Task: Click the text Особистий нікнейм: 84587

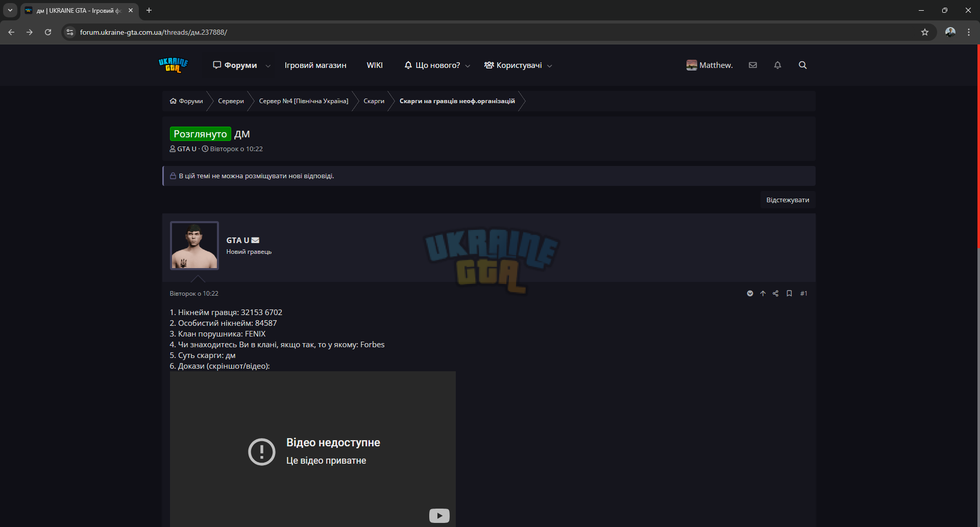Action: (x=228, y=323)
